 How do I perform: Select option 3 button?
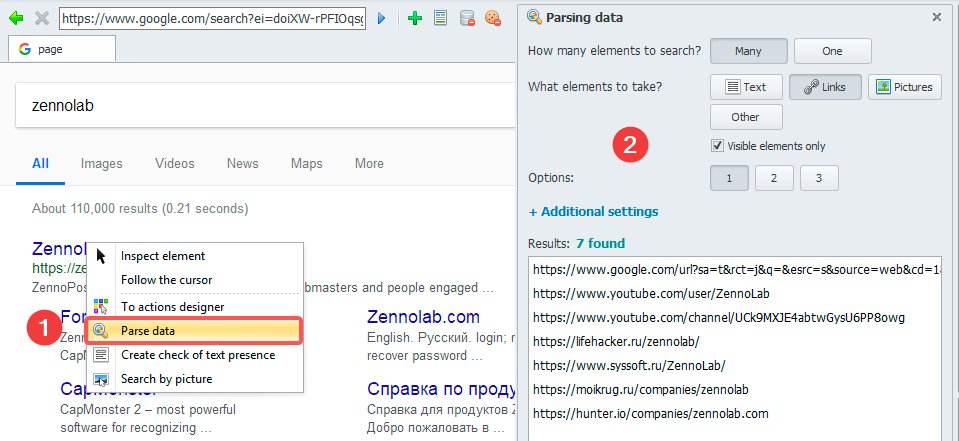pyautogui.click(x=819, y=178)
